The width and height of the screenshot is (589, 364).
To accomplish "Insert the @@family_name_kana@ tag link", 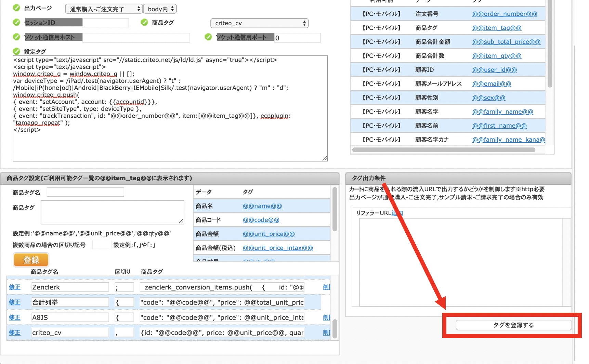I will [509, 140].
